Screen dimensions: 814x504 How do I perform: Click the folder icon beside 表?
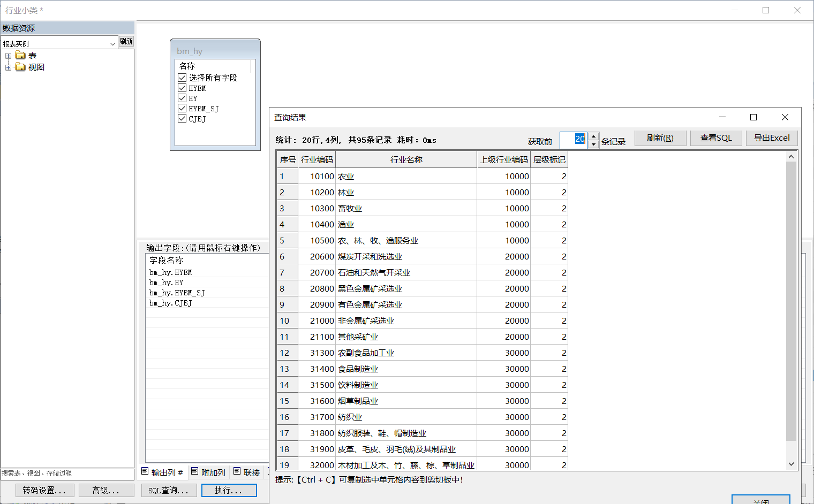point(20,56)
